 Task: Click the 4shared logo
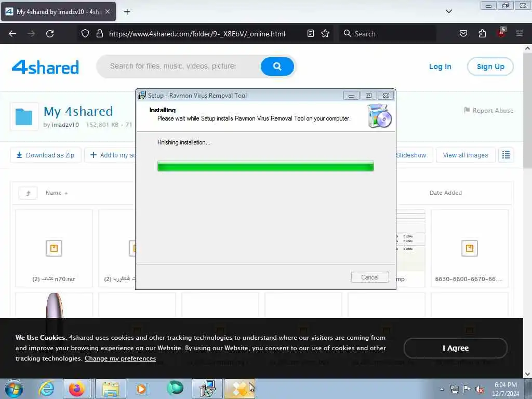tap(45, 67)
